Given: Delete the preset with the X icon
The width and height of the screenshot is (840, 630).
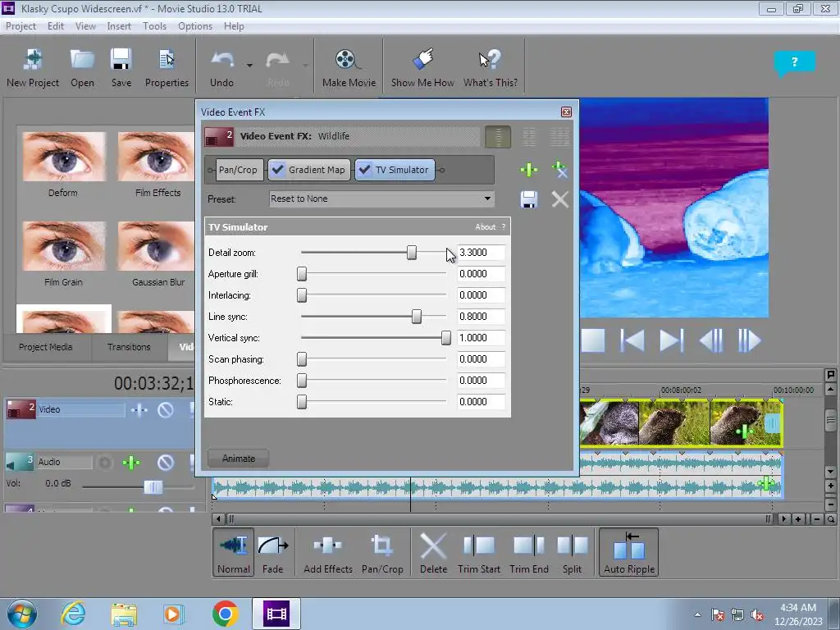Looking at the screenshot, I should [x=559, y=199].
